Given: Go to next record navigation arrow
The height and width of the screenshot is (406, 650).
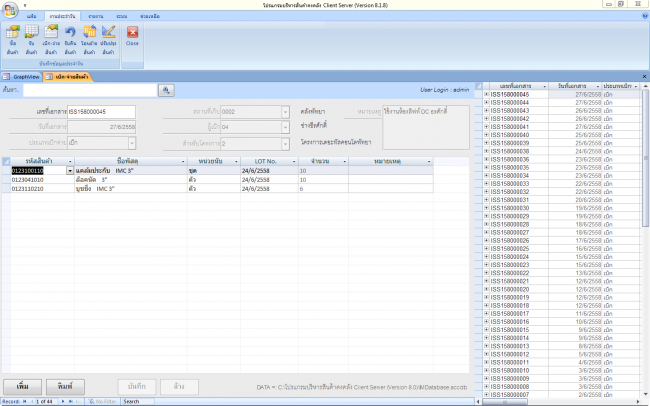Looking at the screenshot, I should tap(63, 401).
